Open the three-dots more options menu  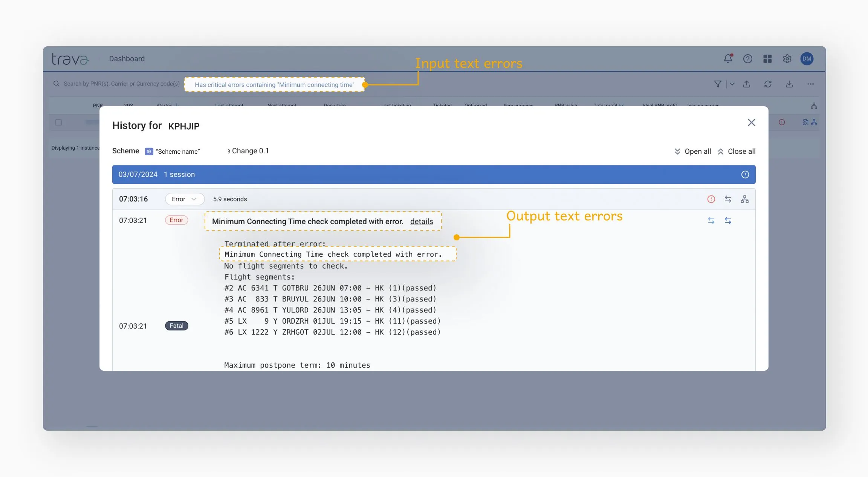pos(810,84)
